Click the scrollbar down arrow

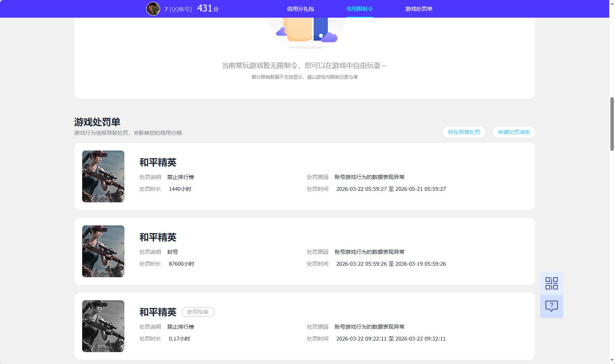pos(612,361)
